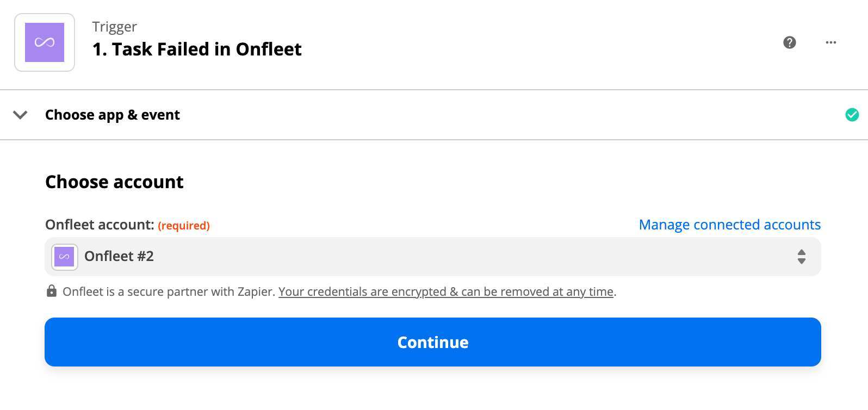Screen dimensions: 868x410
Task: Click the step title Task Failed in Onfleet
Action: point(197,49)
